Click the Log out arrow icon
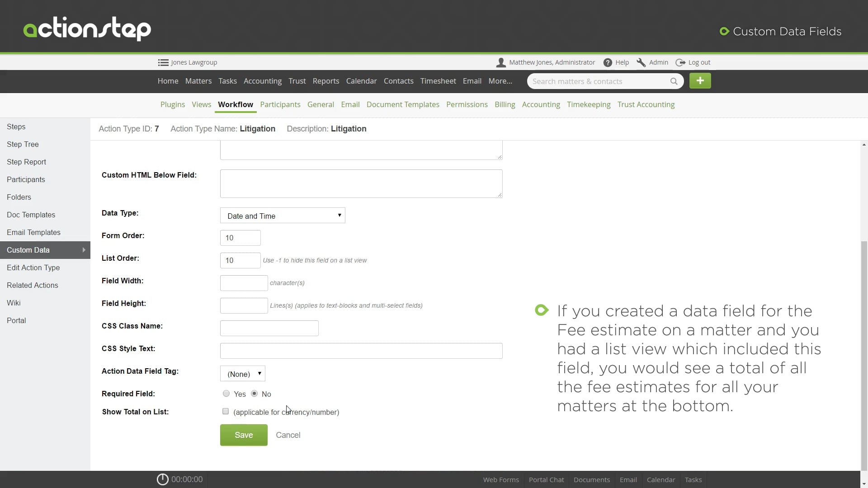 (x=680, y=63)
